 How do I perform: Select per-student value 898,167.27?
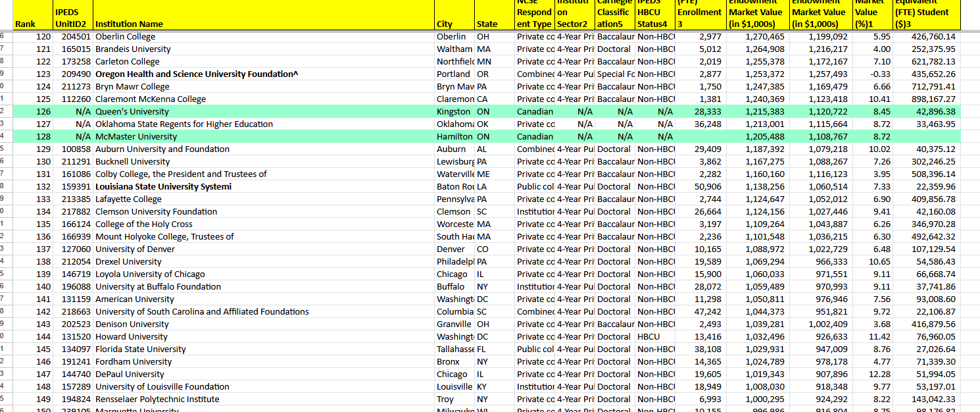tap(927, 99)
